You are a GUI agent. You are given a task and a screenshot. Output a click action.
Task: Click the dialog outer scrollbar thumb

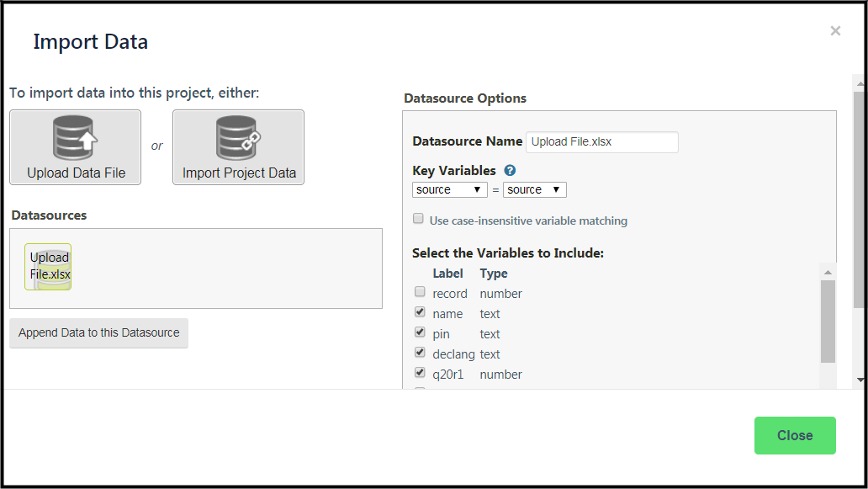click(859, 199)
